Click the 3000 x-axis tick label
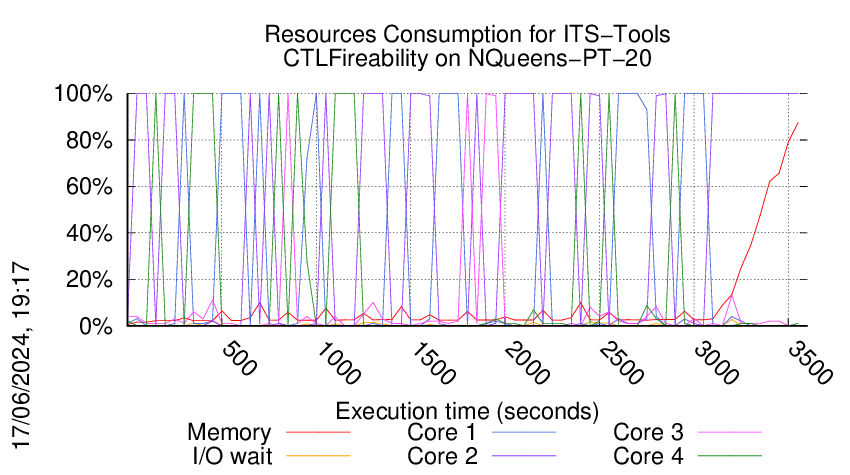The image size is (850, 475). [717, 363]
